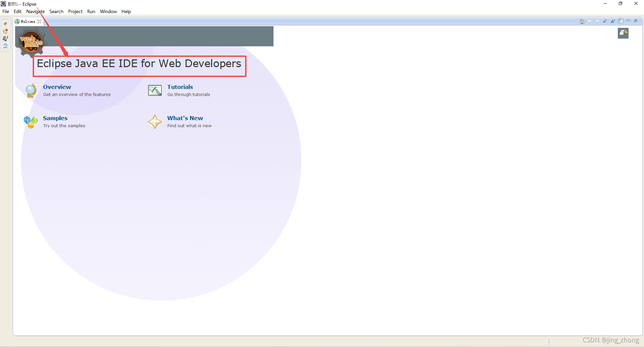Open the Project menu
This screenshot has width=644, height=347.
click(75, 11)
